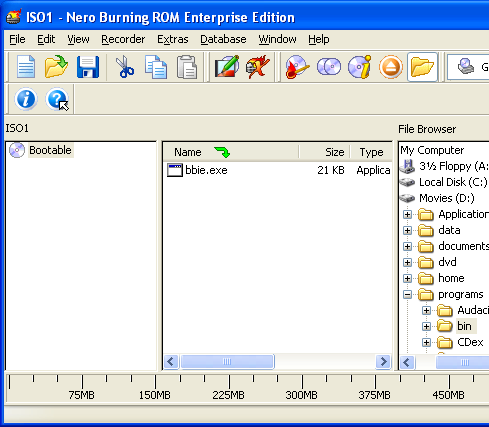Click the Copy CD two-discs icon
489x427 pixels.
click(x=329, y=67)
